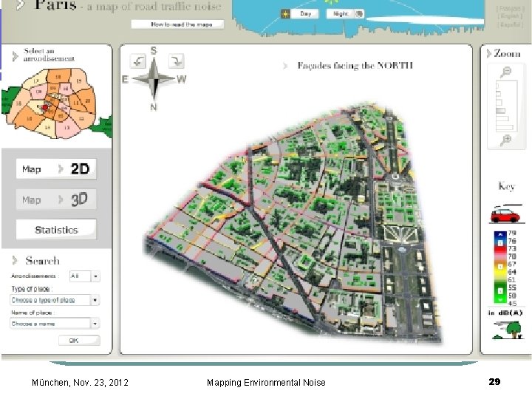Select the Map 2D view
This screenshot has width=532, height=399.
tap(56, 168)
